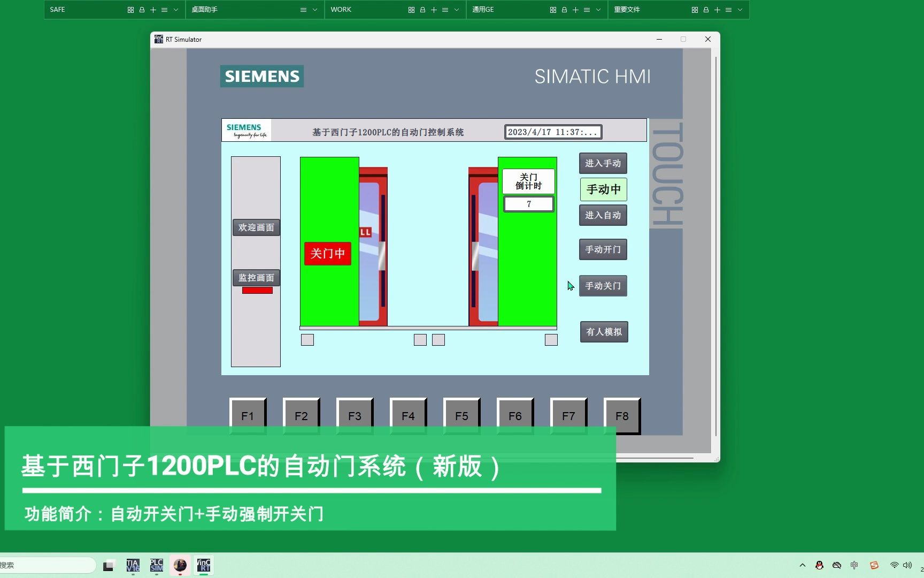Click the RT Simulator title bar icon
The height and width of the screenshot is (578, 924).
pos(159,39)
